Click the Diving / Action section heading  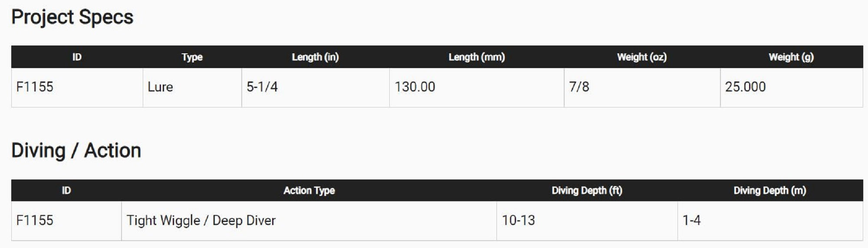[76, 150]
